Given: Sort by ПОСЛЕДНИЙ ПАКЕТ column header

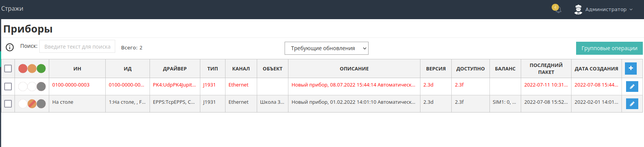Looking at the screenshot, I should point(546,69).
